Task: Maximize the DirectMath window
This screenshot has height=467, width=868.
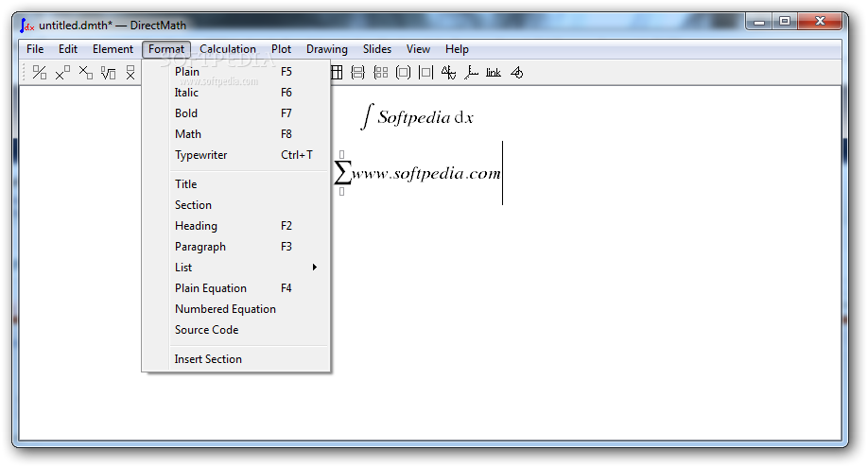Action: pyautogui.click(x=785, y=22)
